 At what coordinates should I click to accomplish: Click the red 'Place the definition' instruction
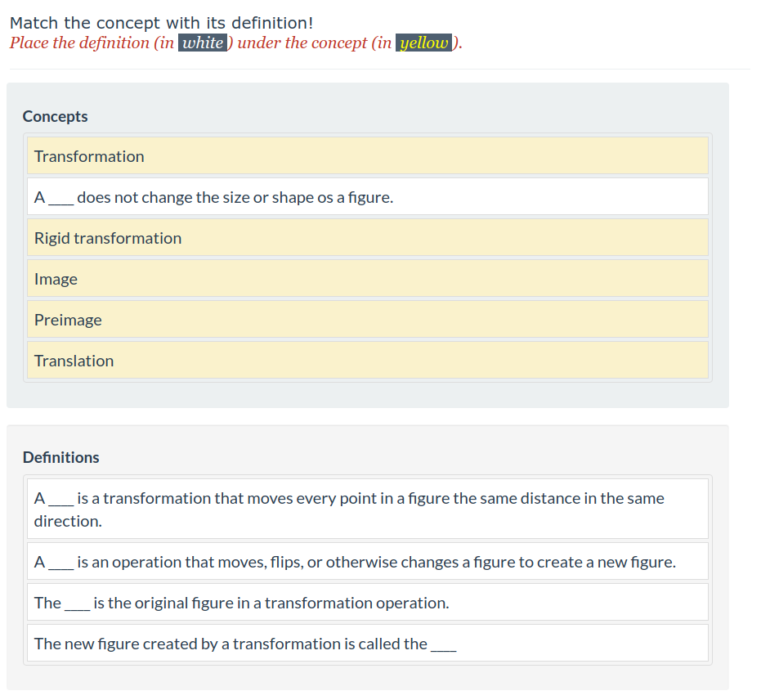point(90,43)
